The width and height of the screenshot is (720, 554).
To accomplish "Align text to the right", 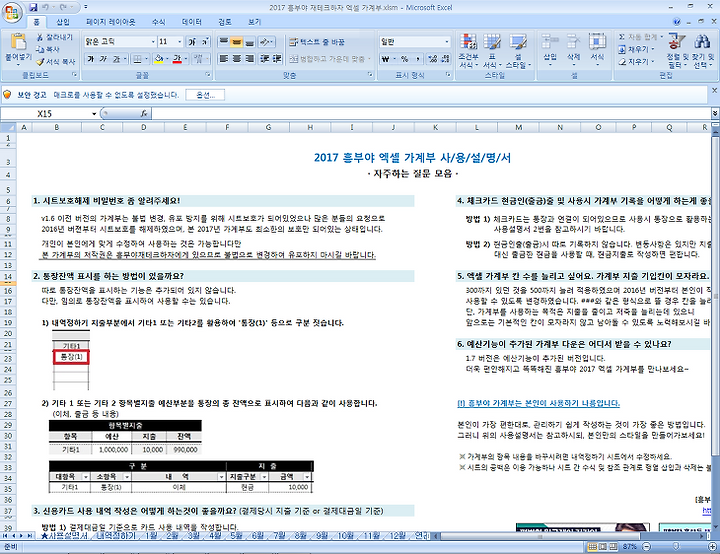I will pos(250,59).
